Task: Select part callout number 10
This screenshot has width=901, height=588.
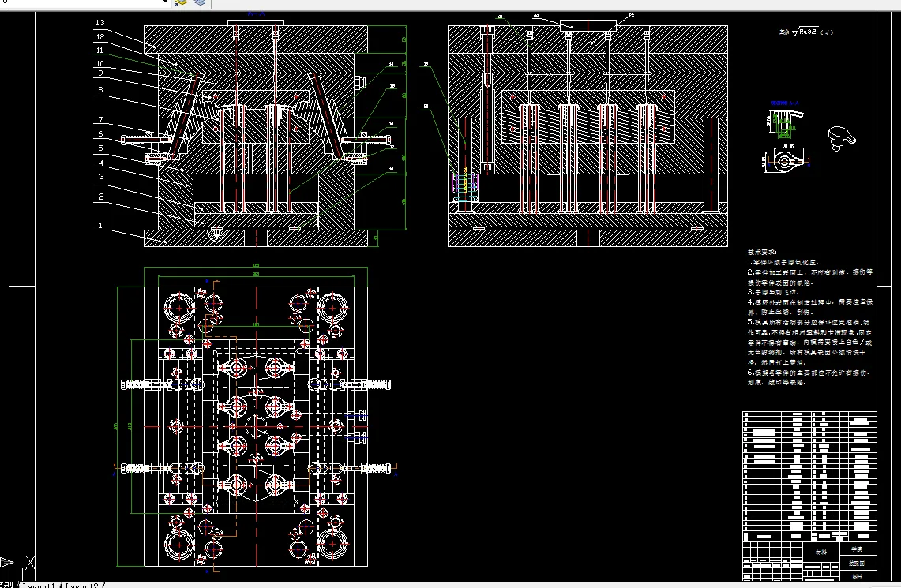Action: coord(100,64)
